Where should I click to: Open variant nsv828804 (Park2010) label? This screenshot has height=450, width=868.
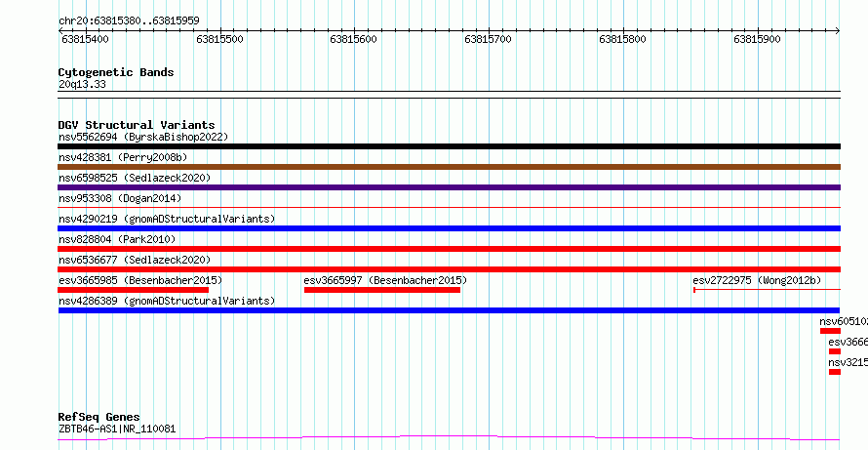click(x=117, y=239)
